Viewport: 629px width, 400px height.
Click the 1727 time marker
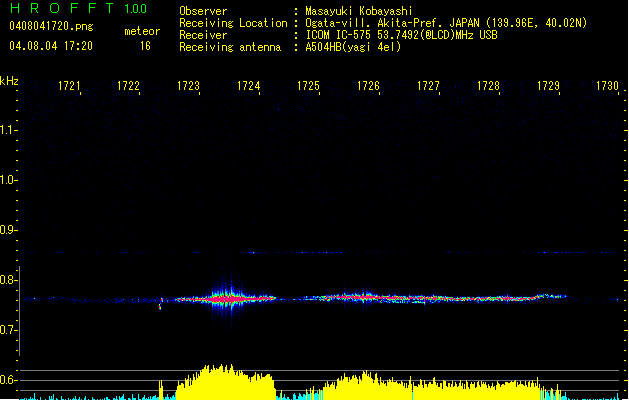(x=428, y=87)
